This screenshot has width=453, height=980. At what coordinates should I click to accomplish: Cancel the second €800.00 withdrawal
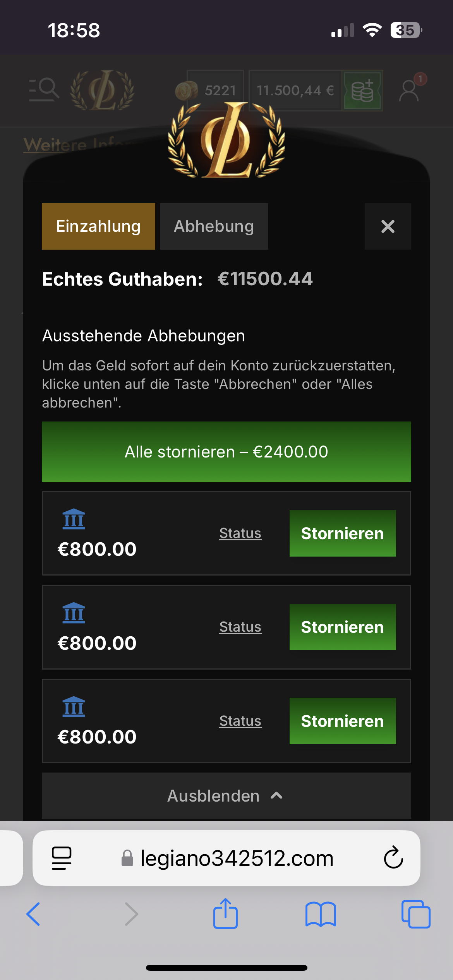point(342,627)
